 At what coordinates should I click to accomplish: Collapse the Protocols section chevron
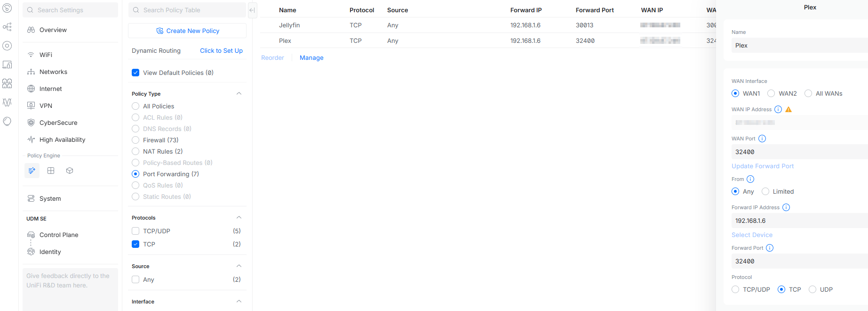point(239,217)
